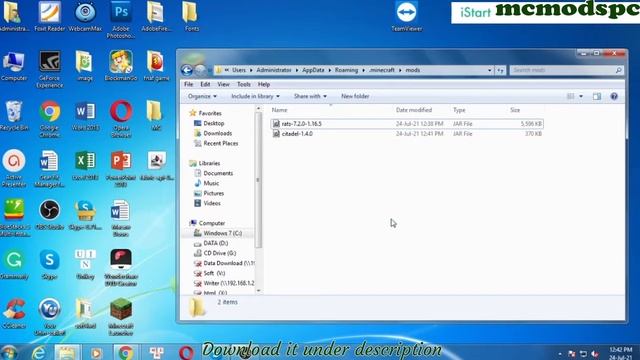Launch Adobe Photoshop from the desktop
Image resolution: width=640 pixels, height=360 pixels.
[x=121, y=20]
